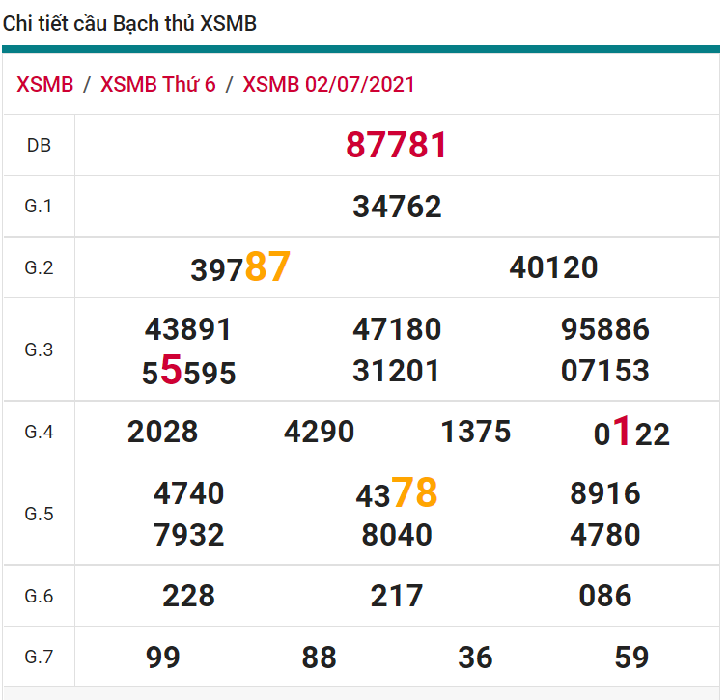
Task: Click the G.3 number 95886
Action: coord(605,329)
